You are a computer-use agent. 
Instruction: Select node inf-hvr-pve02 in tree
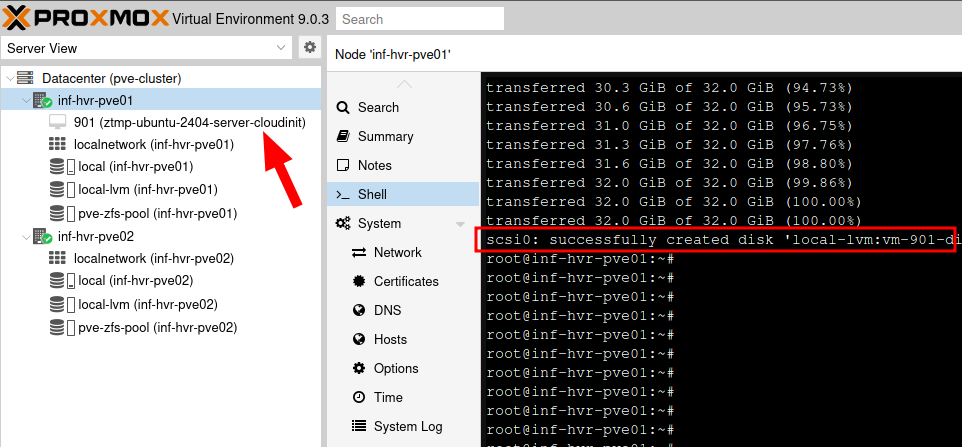pyautogui.click(x=96, y=237)
